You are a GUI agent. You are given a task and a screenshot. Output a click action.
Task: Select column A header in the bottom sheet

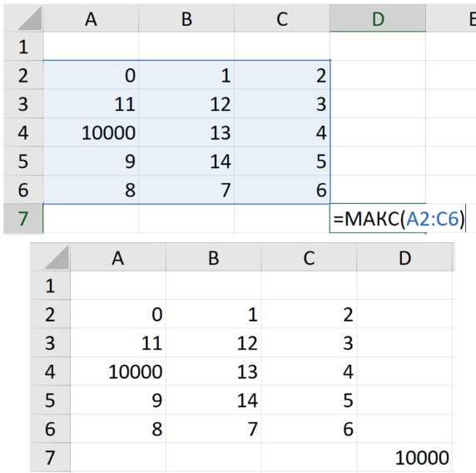click(x=118, y=257)
